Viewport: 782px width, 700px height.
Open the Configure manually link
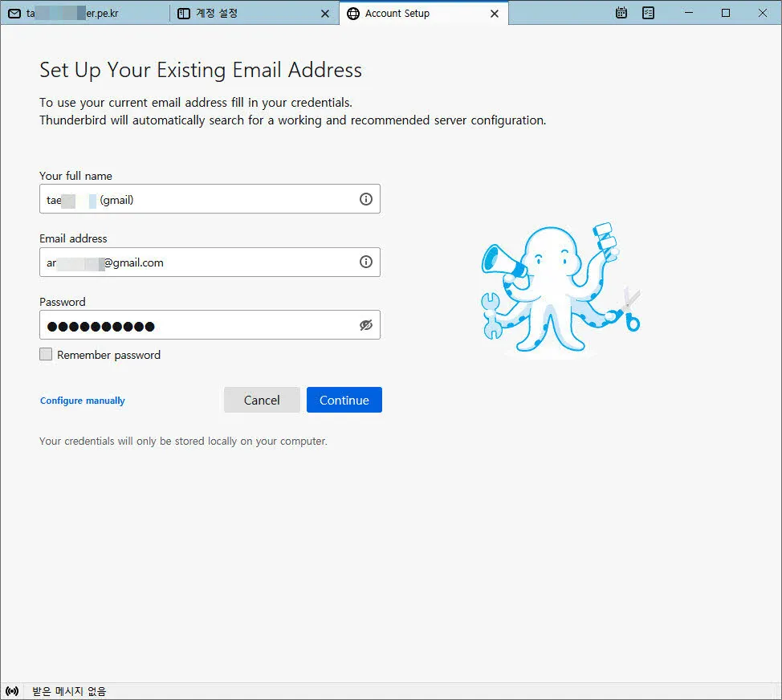pos(82,401)
